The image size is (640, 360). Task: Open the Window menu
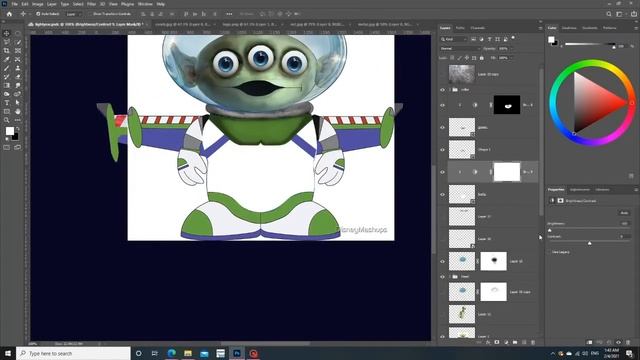145,4
